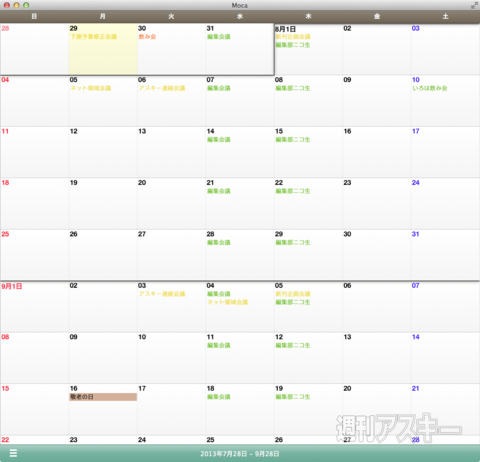Image resolution: width=480 pixels, height=462 pixels.
Task: Click the 月 Monday column header
Action: point(103,16)
